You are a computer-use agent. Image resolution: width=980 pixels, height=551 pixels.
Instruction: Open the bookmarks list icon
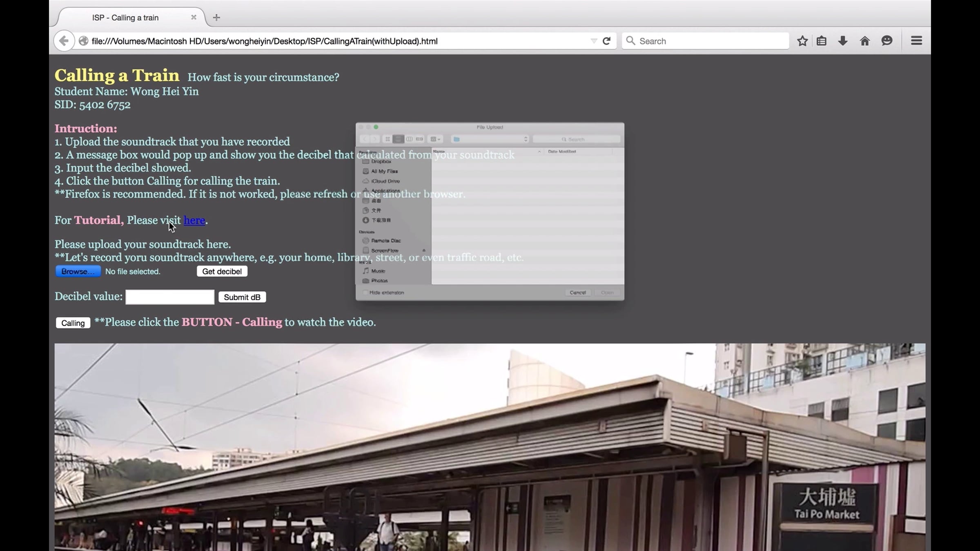pos(822,41)
